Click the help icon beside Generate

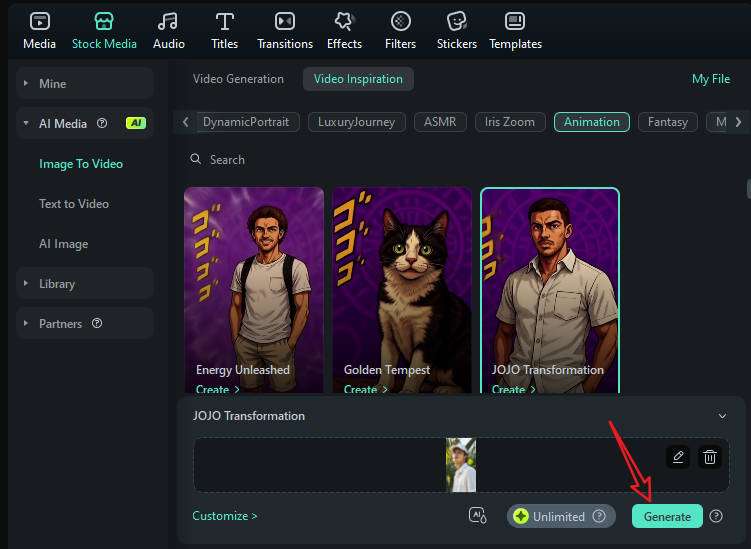[x=716, y=516]
